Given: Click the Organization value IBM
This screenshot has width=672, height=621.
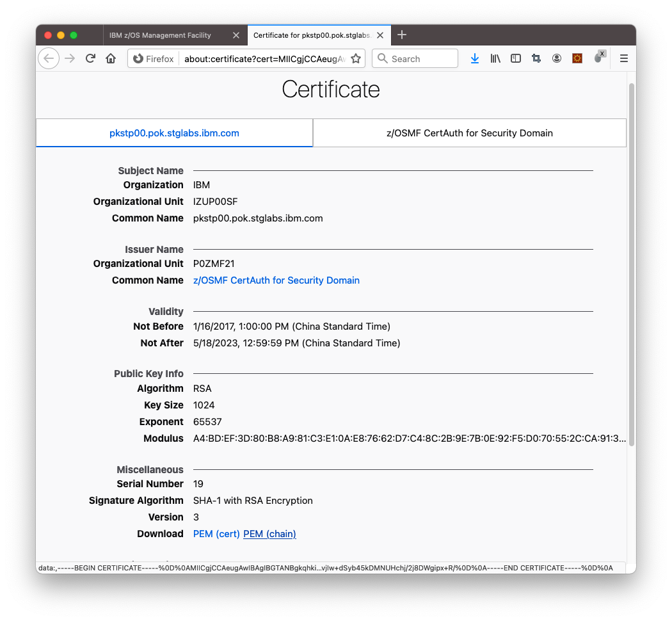Looking at the screenshot, I should click(x=202, y=185).
